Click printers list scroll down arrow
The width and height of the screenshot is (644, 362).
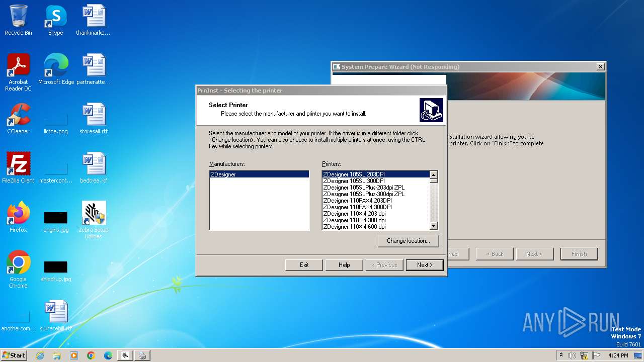[433, 226]
